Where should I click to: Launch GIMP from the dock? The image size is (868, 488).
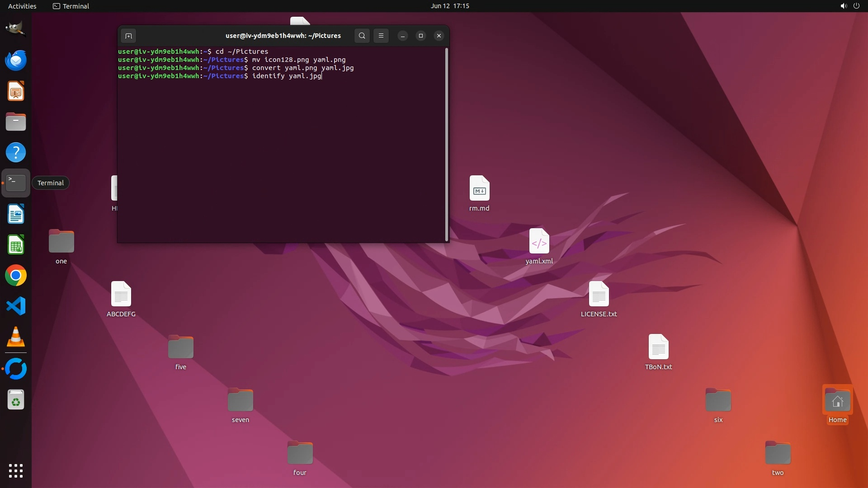tap(15, 29)
